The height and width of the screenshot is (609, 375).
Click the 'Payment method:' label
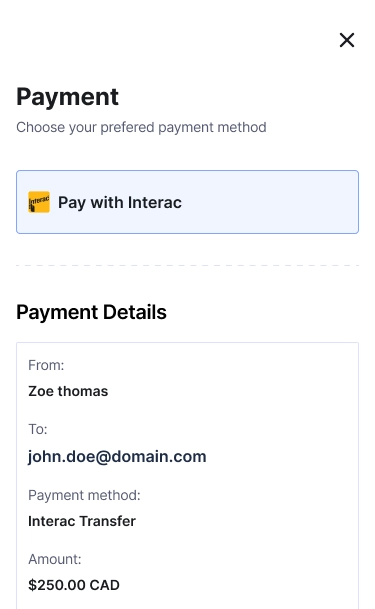click(84, 495)
